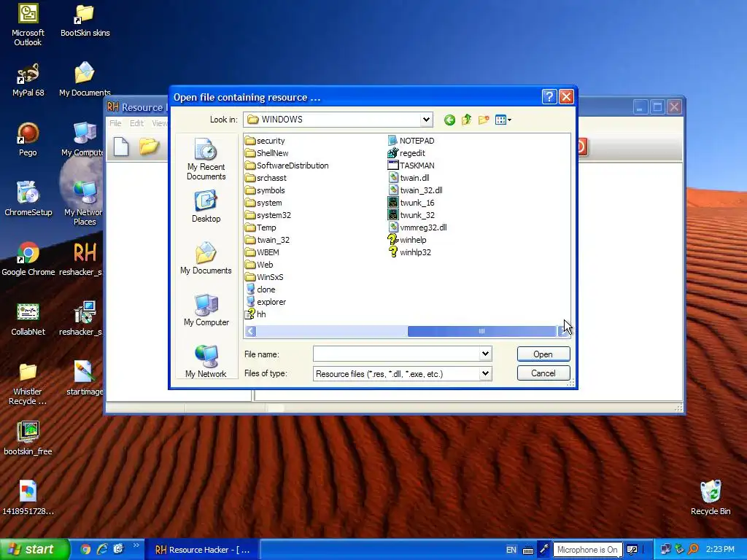Select the srchasst folder
Screen dimensions: 747x560
(x=266, y=178)
